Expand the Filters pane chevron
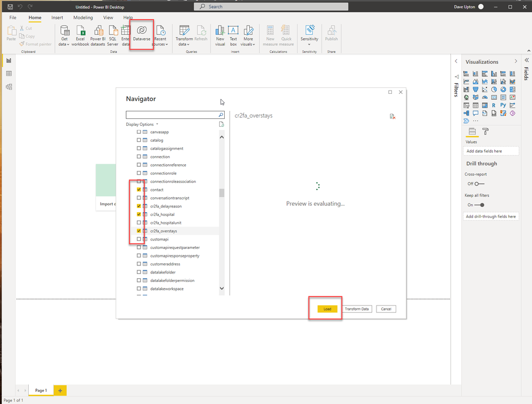Image resolution: width=532 pixels, height=404 pixels. pos(456,61)
